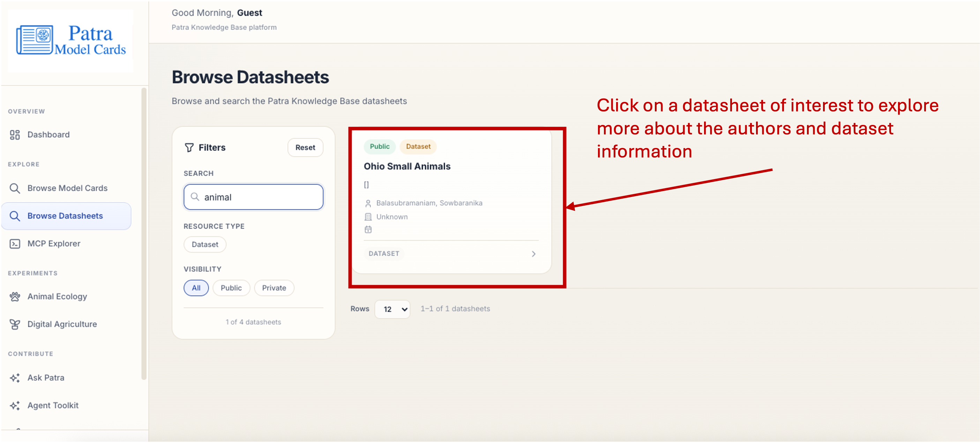
Task: Open the Ohio Small Animals datasheet title
Action: [407, 167]
